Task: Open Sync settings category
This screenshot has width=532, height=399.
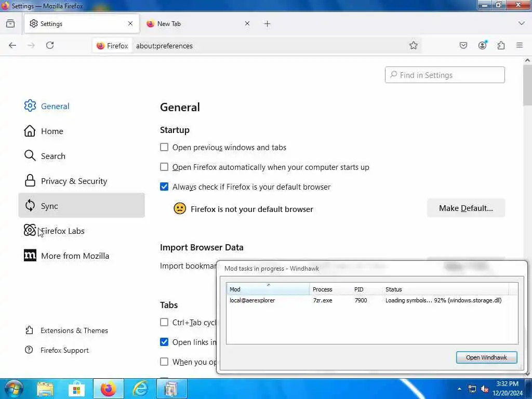Action: pyautogui.click(x=82, y=206)
